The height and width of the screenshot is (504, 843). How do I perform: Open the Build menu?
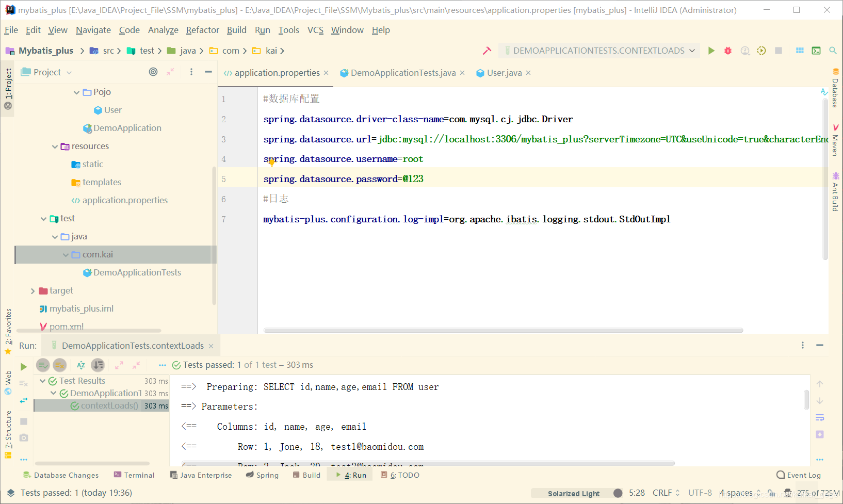[237, 30]
